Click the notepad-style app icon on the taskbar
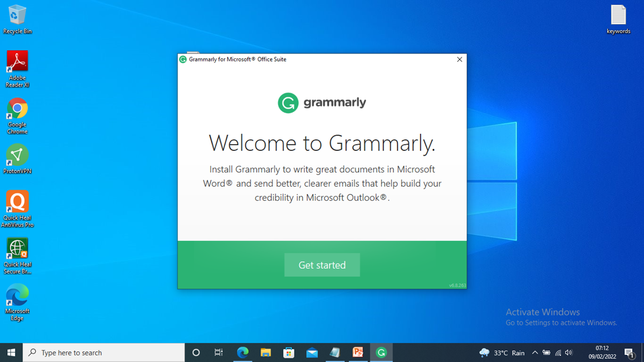This screenshot has width=644, height=362. [335, 353]
